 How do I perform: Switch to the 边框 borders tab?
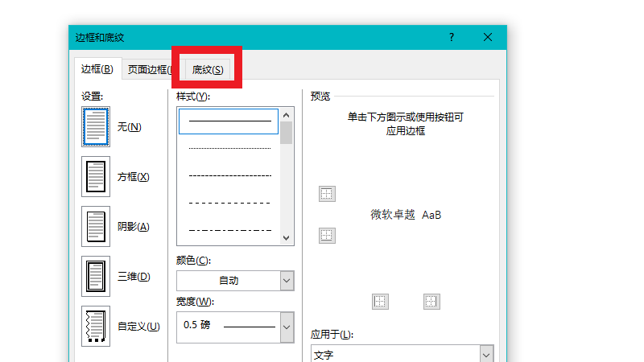tap(97, 70)
